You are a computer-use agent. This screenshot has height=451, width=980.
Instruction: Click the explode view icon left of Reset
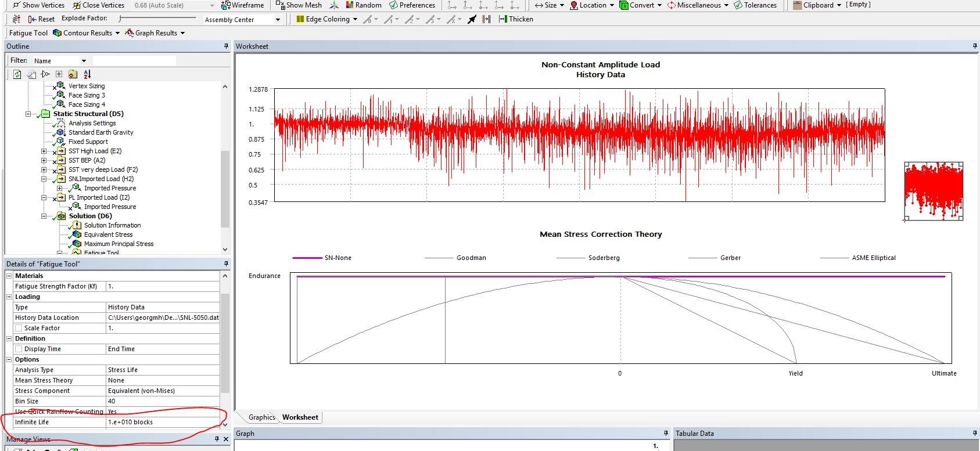click(x=16, y=19)
